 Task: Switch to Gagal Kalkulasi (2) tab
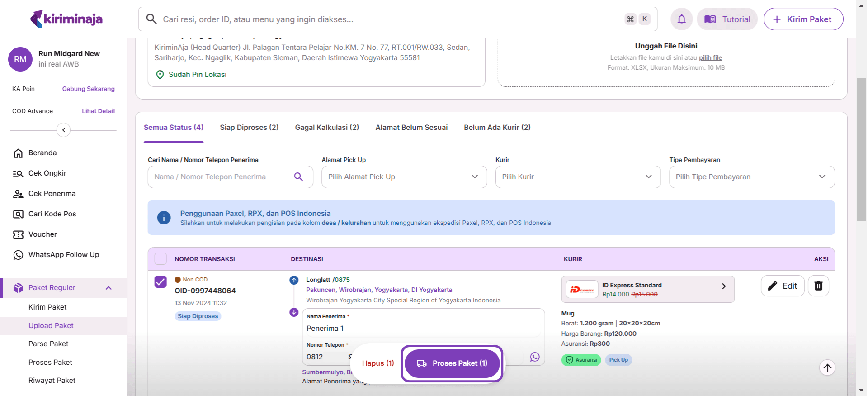click(x=327, y=128)
